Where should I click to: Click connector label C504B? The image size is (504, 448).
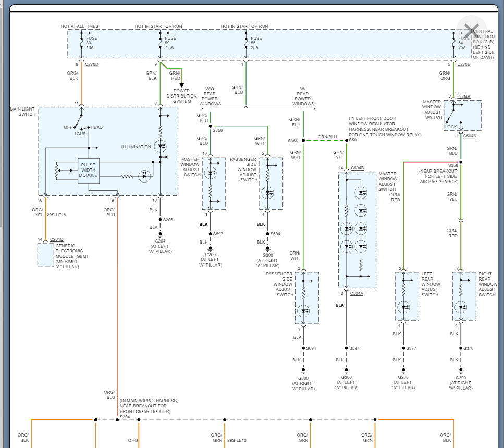pos(357,168)
